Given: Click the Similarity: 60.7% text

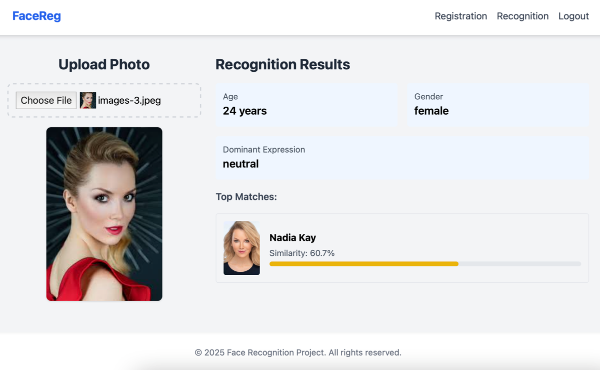Looking at the screenshot, I should tap(302, 253).
